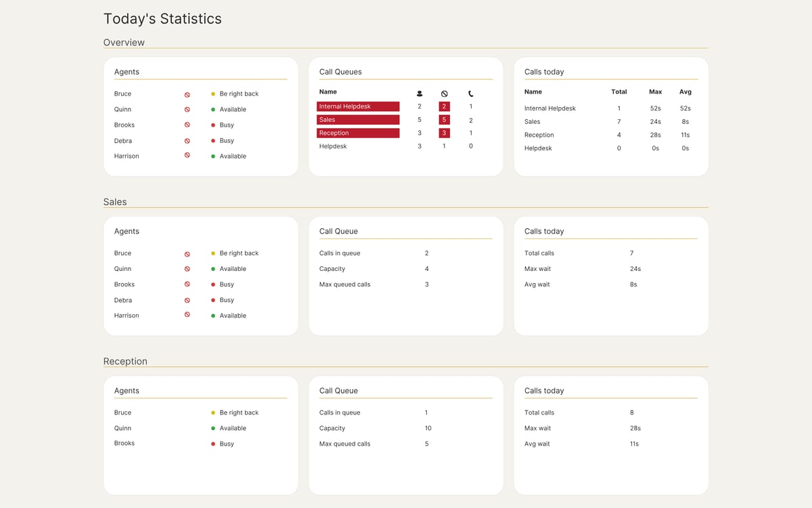The height and width of the screenshot is (508, 812).
Task: Select the red Internal Helpdesk row in Call Queues
Action: [358, 106]
